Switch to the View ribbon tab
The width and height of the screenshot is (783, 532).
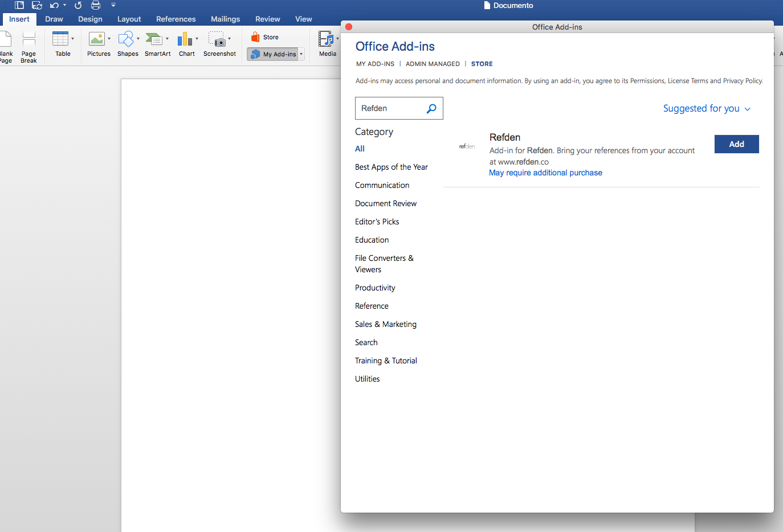(x=304, y=19)
